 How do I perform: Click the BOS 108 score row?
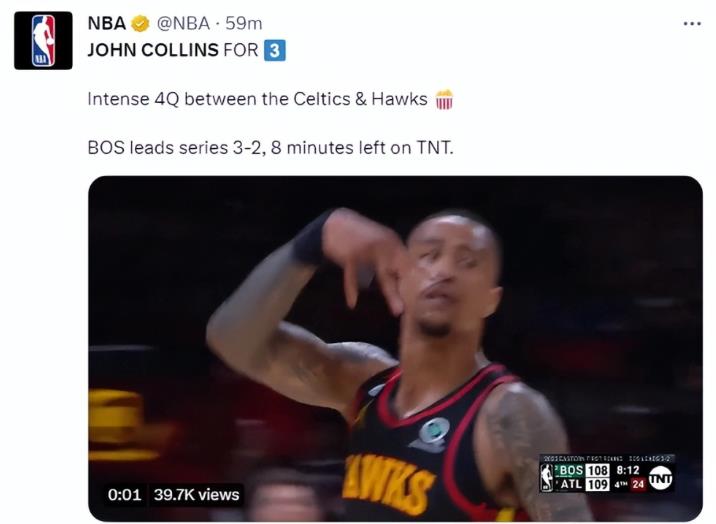(x=582, y=471)
